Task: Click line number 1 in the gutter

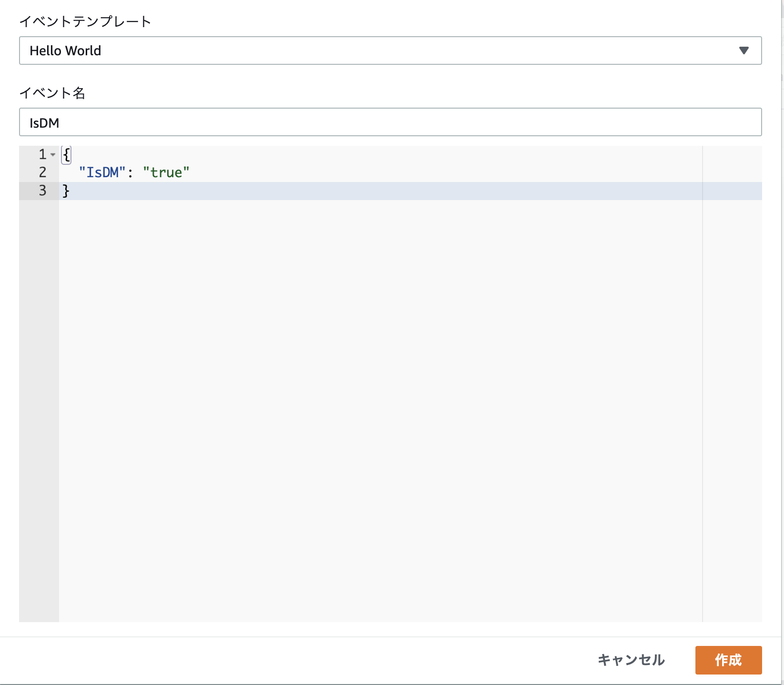Action: 42,155
